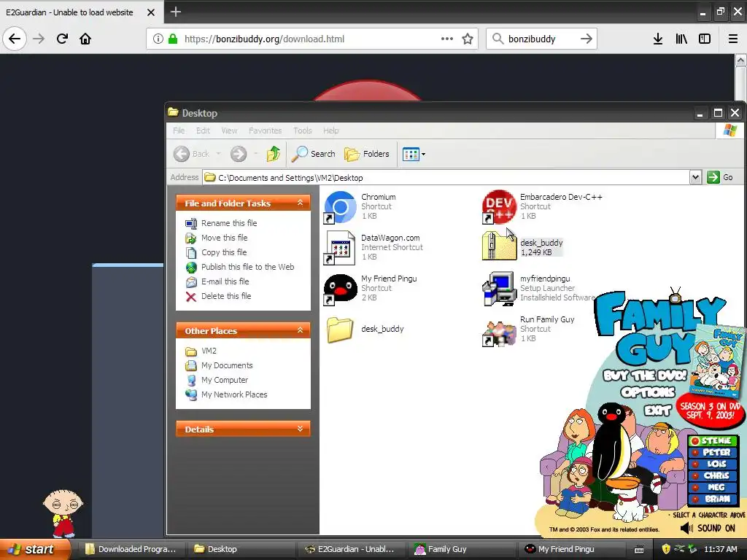747x560 pixels.
Task: Reload the page in Firefox
Action: point(62,39)
